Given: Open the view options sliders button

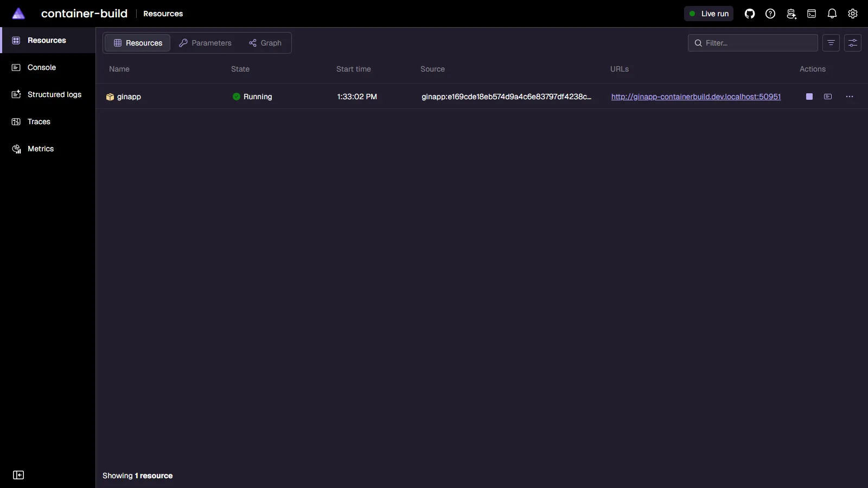Looking at the screenshot, I should point(853,43).
